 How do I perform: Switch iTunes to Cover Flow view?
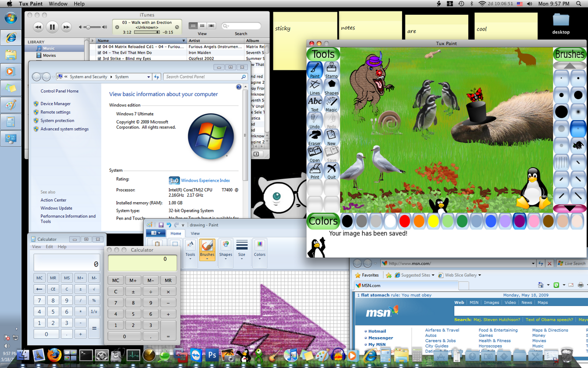211,26
